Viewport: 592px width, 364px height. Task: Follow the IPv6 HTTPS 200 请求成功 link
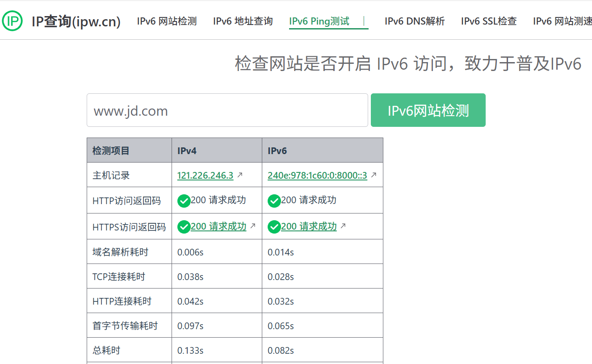309,226
